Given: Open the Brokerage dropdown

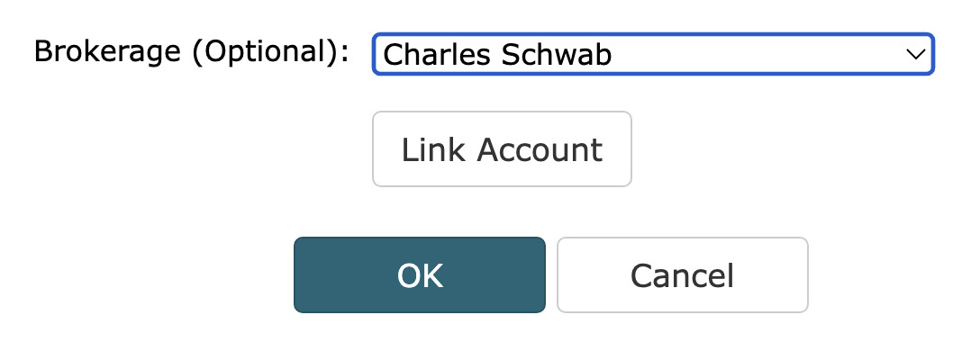Looking at the screenshot, I should [652, 55].
